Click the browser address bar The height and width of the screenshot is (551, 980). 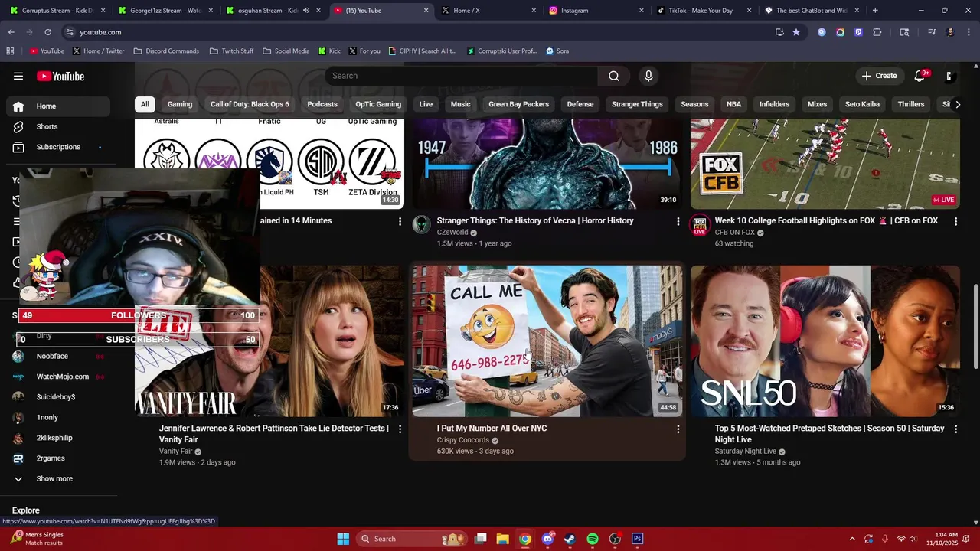[413, 32]
